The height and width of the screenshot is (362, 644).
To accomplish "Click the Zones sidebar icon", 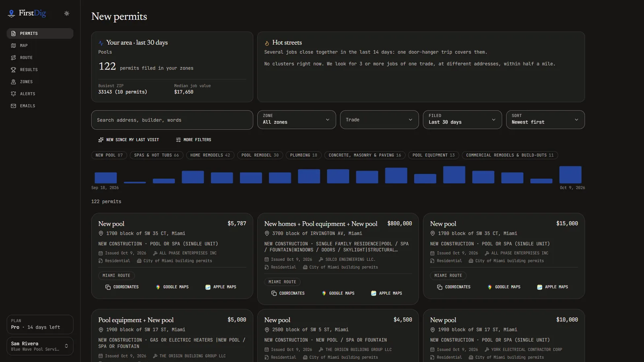I will click(13, 82).
